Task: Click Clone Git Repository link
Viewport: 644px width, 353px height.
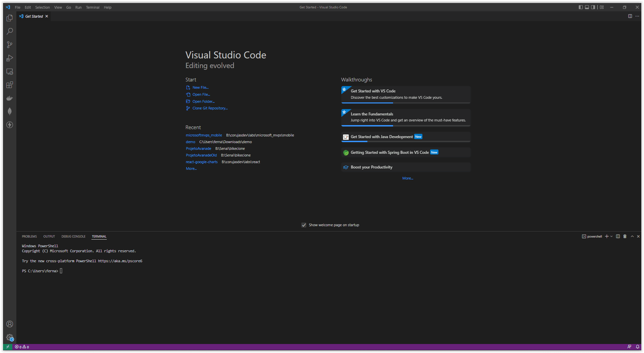Action: [210, 108]
